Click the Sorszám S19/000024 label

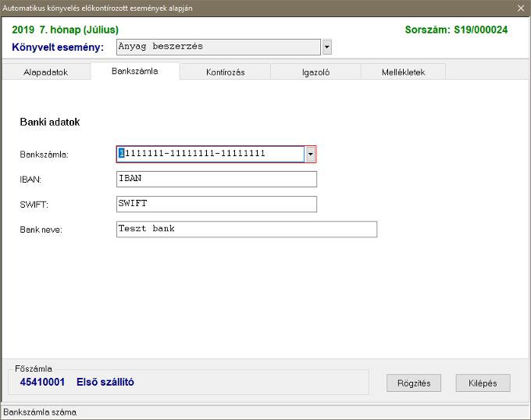[456, 30]
